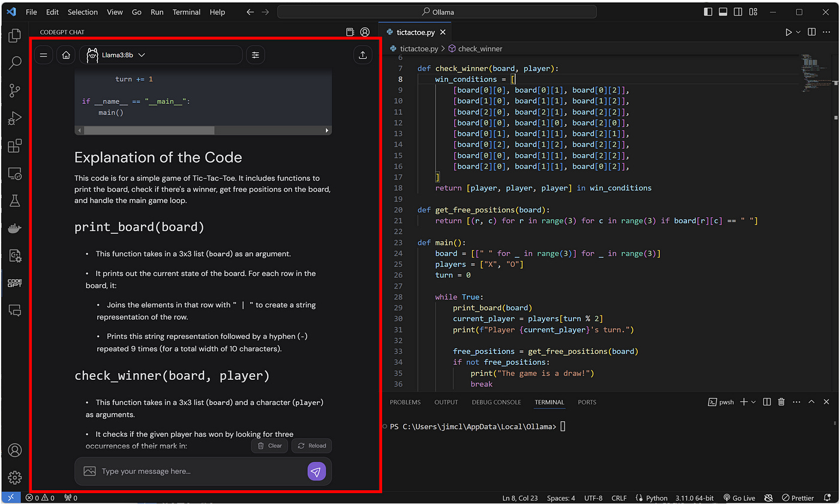The height and width of the screenshot is (504, 840).
Task: Click the Clear button in CodeGPT chat
Action: click(269, 445)
